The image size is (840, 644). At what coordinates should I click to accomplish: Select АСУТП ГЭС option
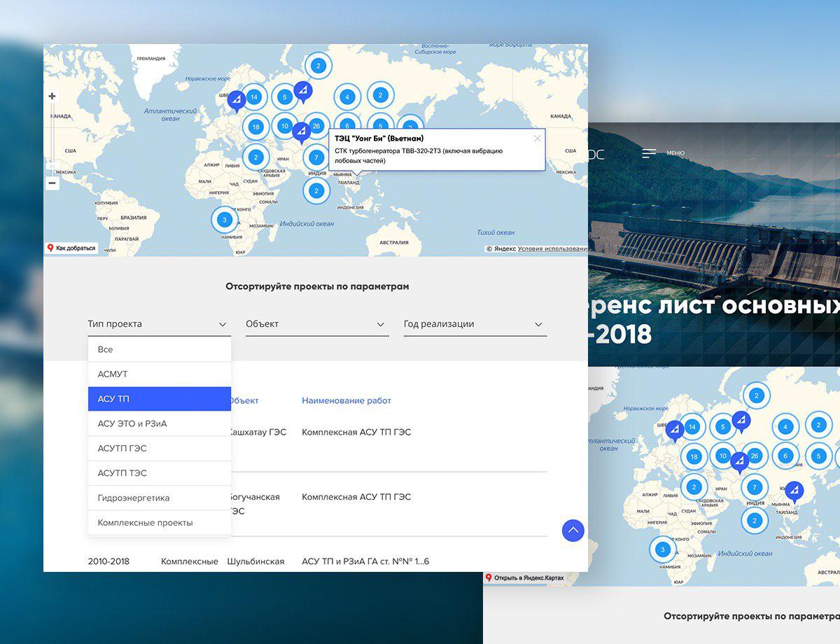(160, 449)
